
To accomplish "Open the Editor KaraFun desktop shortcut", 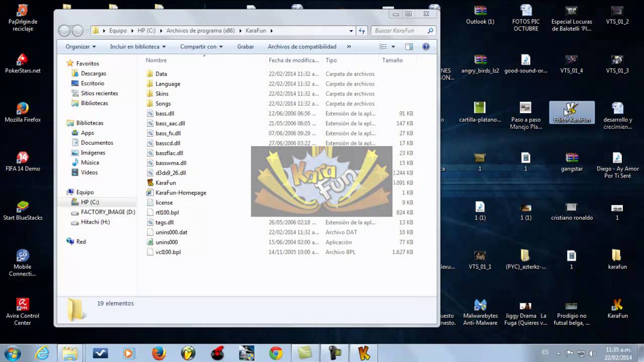I will [x=572, y=113].
